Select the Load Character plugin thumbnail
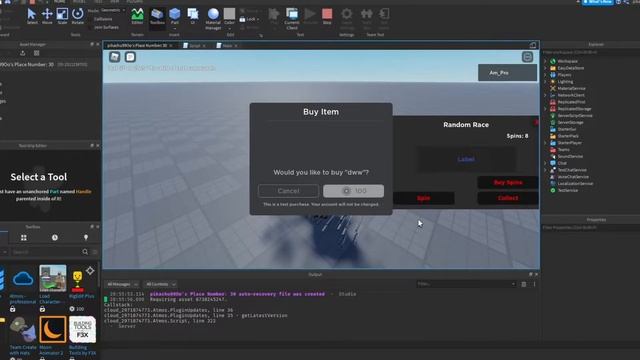 pyautogui.click(x=53, y=278)
